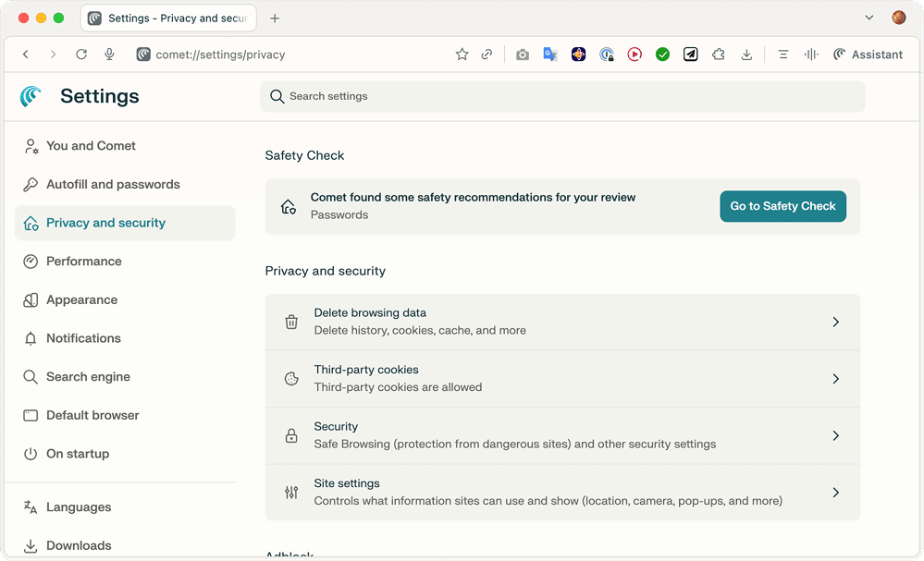
Task: Reload the page using the refresh icon
Action: coord(81,54)
